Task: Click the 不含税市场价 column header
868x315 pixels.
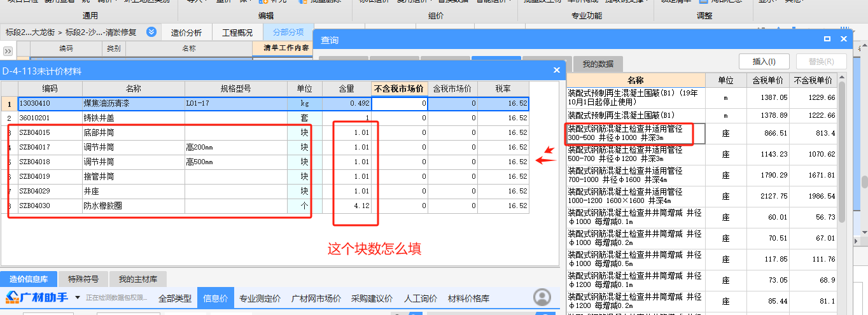Action: click(399, 88)
